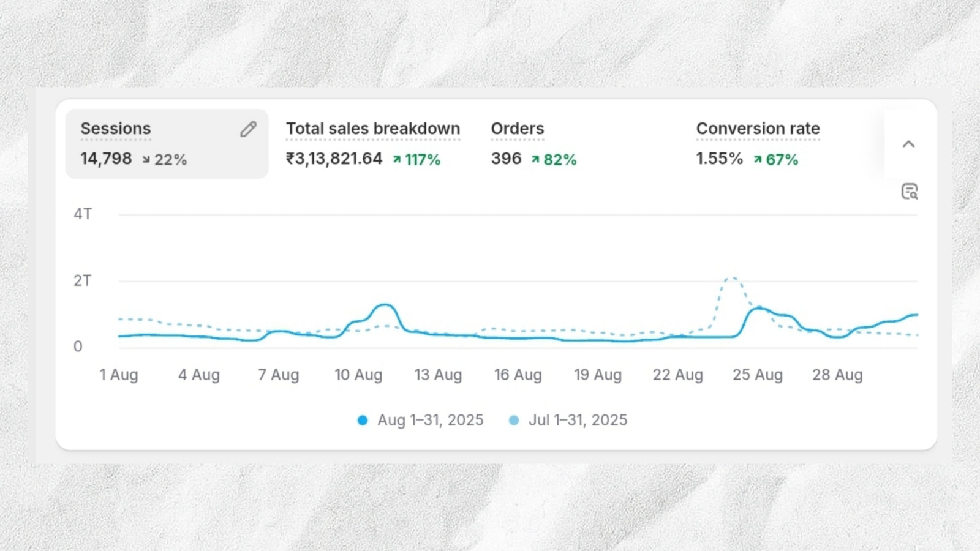This screenshot has width=980, height=551.
Task: Open the report explorer icon above the chart
Action: (x=910, y=192)
